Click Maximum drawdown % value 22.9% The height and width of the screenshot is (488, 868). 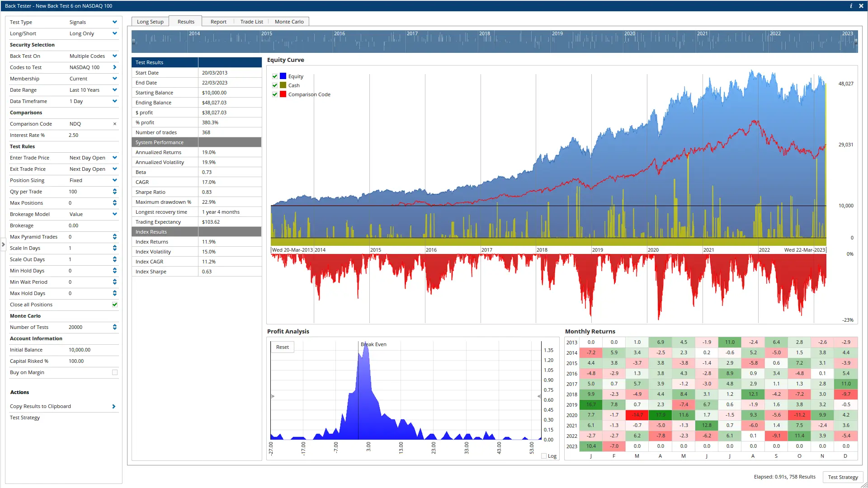pyautogui.click(x=209, y=202)
